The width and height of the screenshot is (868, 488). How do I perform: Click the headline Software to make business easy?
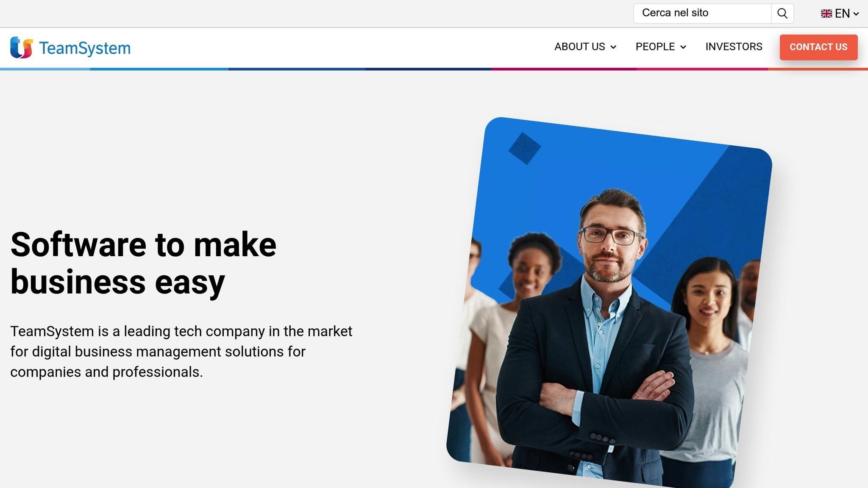click(x=143, y=263)
